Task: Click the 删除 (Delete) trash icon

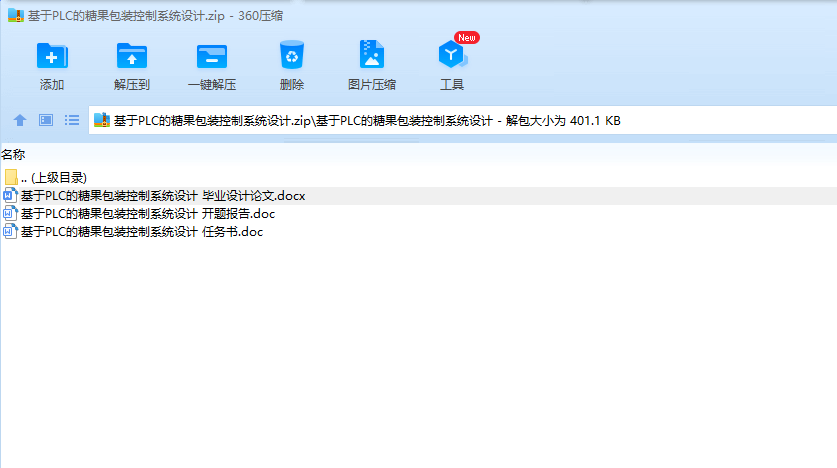Action: 291,55
